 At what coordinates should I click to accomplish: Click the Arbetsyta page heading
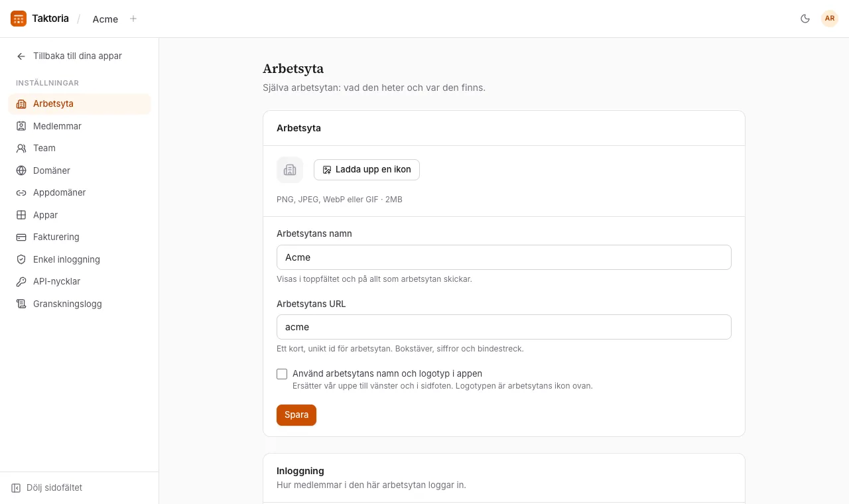point(293,68)
